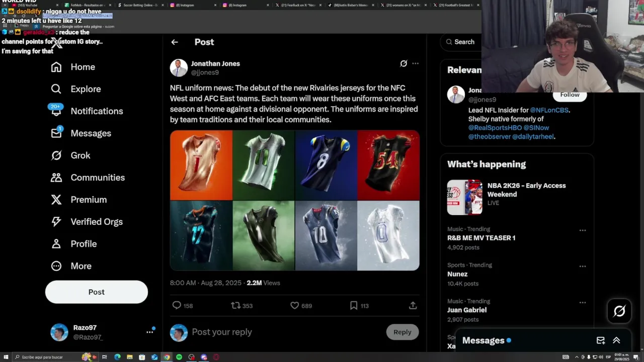This screenshot has height=362, width=644.
Task: Open Explore in the X sidebar
Action: [x=76, y=89]
